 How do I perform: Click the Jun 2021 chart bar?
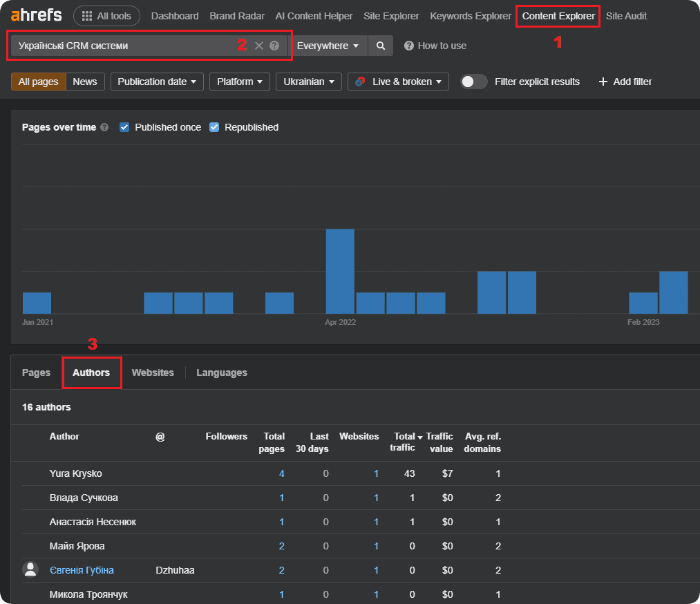click(37, 303)
